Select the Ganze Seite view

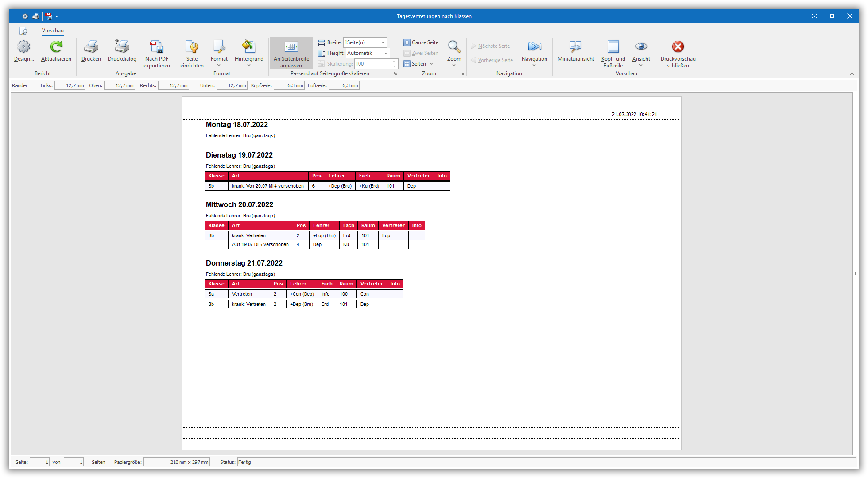point(421,42)
